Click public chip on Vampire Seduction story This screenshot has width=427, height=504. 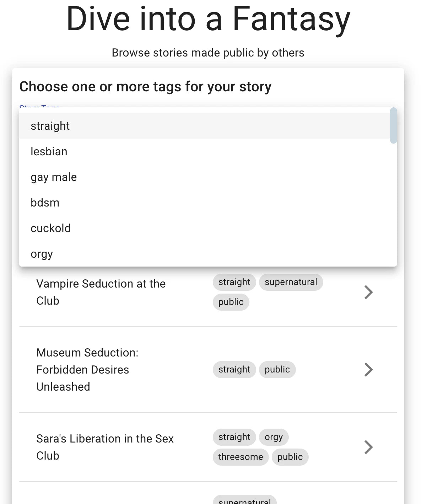[231, 302]
